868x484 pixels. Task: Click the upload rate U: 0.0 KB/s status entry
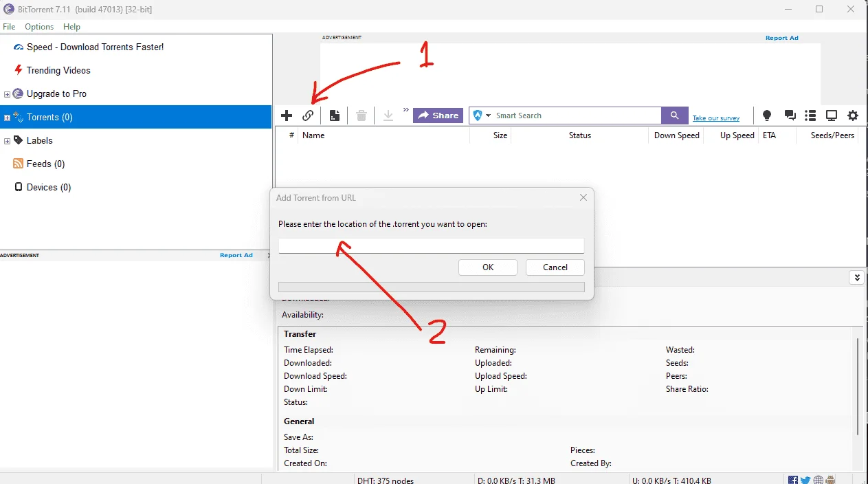(x=671, y=481)
